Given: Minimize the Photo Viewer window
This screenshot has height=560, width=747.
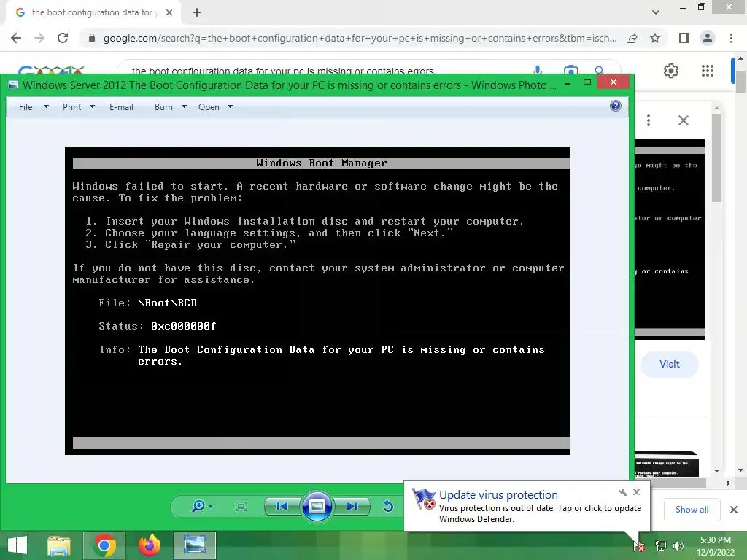Looking at the screenshot, I should (568, 83).
